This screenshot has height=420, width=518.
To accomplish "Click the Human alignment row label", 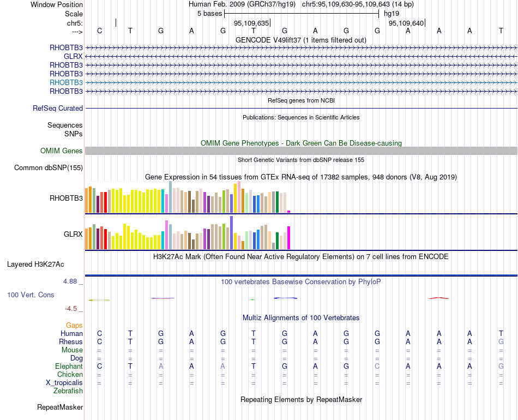I will click(x=71, y=333).
